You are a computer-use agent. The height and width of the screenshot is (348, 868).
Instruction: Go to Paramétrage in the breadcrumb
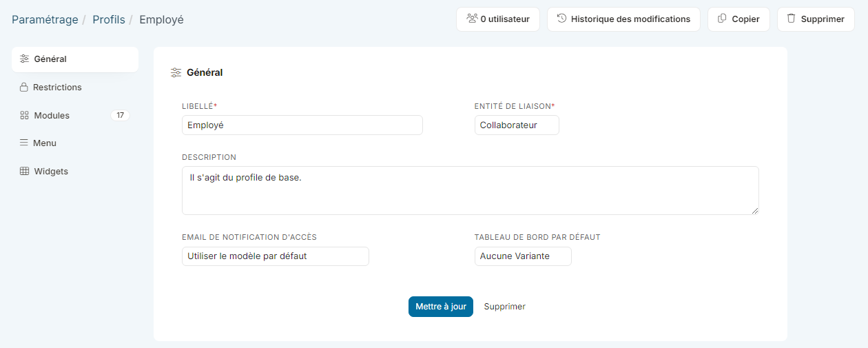(45, 19)
